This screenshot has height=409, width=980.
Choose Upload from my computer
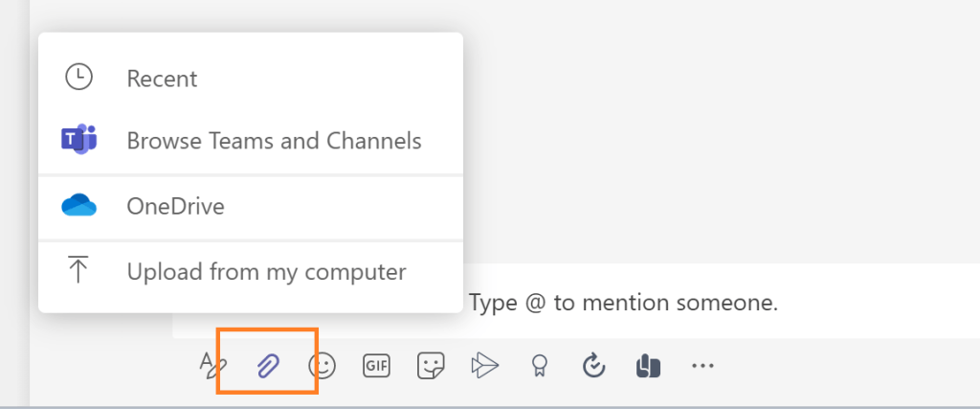(266, 271)
